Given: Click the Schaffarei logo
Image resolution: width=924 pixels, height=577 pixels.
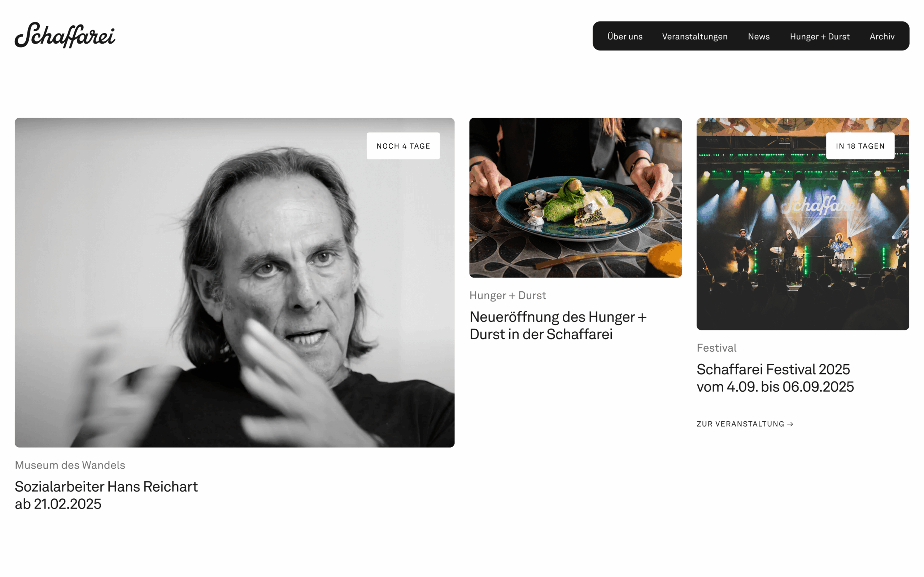Looking at the screenshot, I should pos(65,35).
